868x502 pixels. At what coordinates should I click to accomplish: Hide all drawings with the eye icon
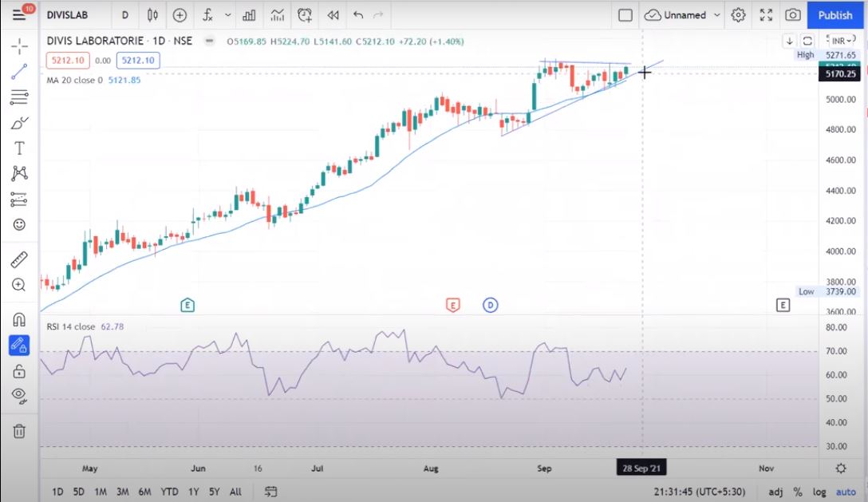tap(19, 395)
